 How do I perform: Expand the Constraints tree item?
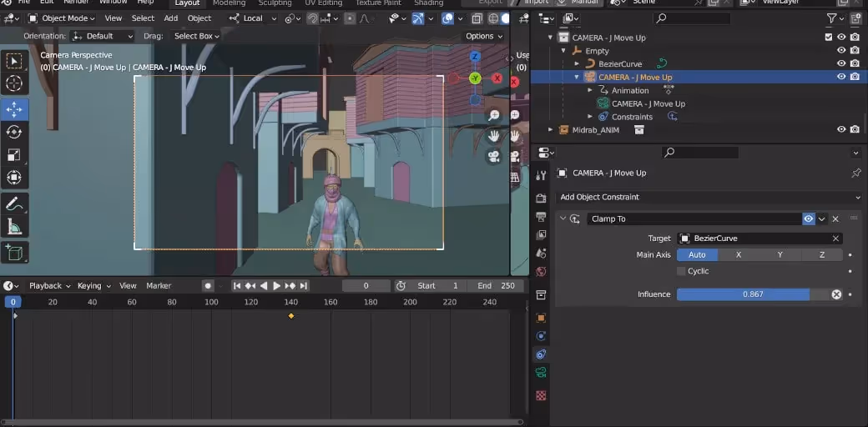590,117
